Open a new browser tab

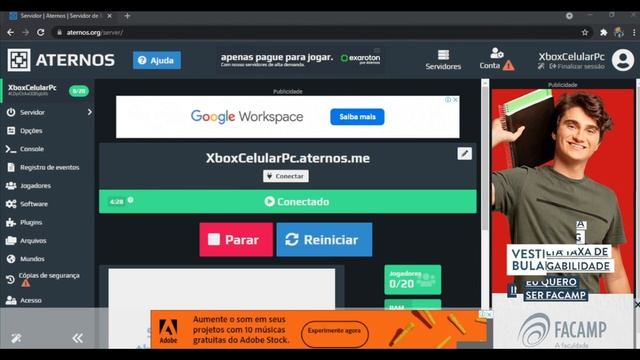point(127,16)
